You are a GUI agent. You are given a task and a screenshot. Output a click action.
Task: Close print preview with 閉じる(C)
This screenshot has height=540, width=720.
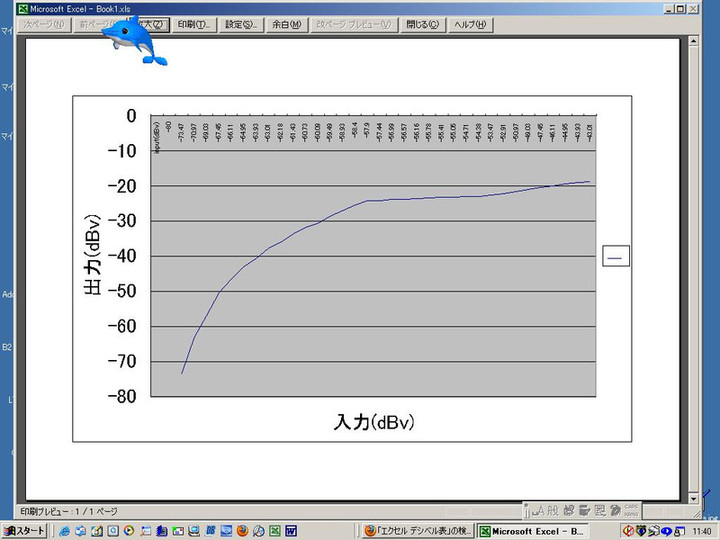[x=422, y=24]
